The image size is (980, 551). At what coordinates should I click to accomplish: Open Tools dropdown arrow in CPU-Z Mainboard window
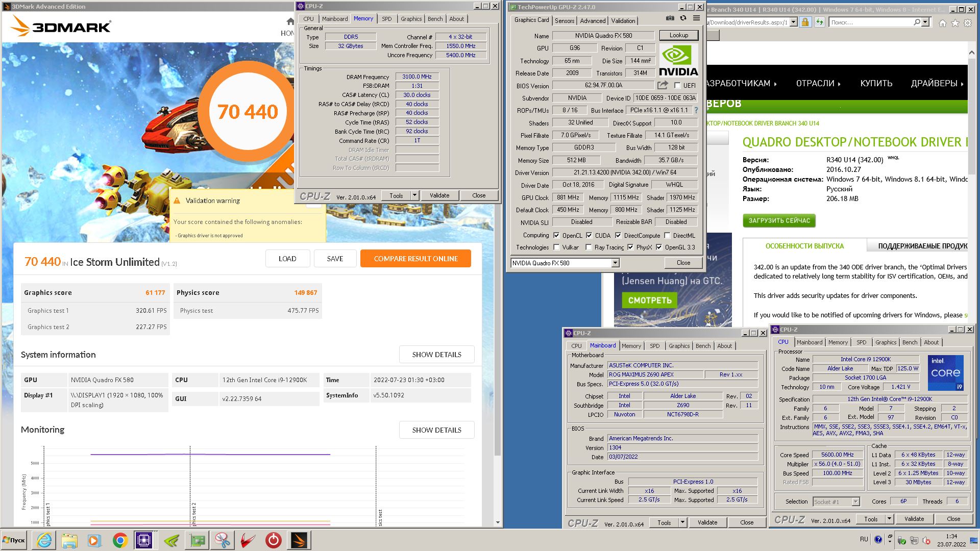pyautogui.click(x=682, y=522)
